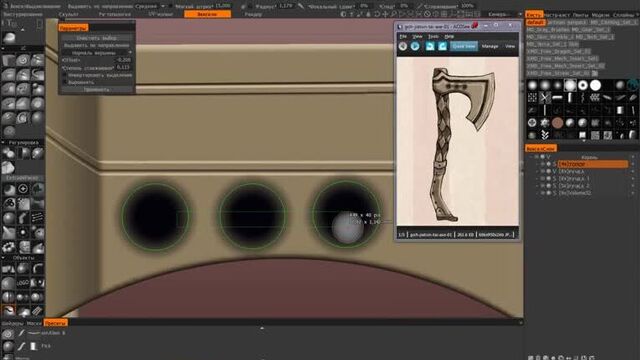Switch to Ретопология workspace tab
The image size is (640, 360).
tap(114, 14)
